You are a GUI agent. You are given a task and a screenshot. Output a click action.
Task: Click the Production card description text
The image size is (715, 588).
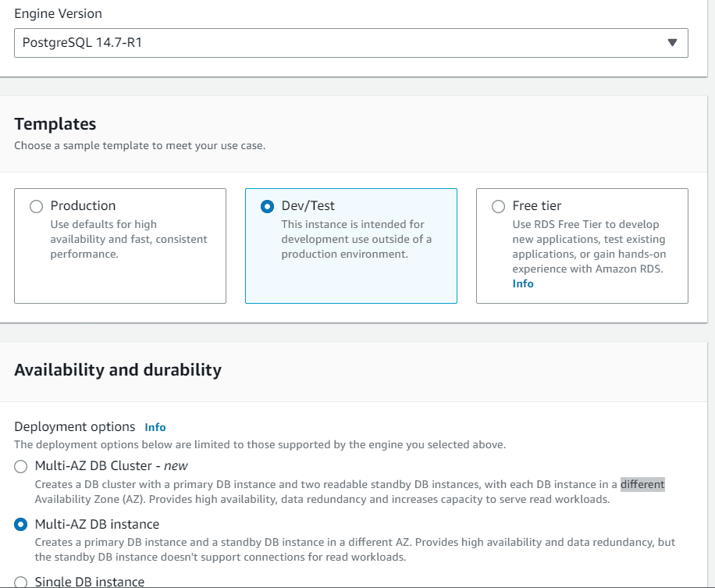[129, 239]
